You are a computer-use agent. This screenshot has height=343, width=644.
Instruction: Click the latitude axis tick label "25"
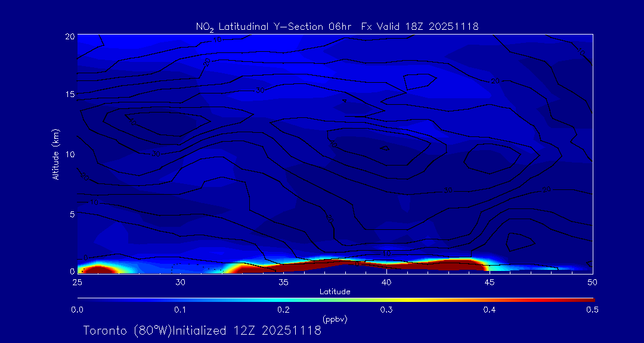[77, 282]
